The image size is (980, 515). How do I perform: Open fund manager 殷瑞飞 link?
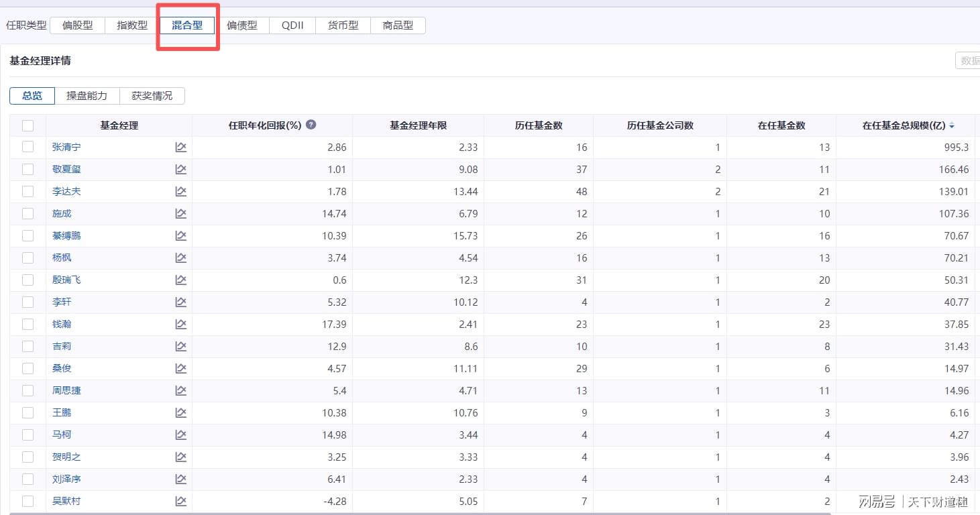(x=66, y=280)
